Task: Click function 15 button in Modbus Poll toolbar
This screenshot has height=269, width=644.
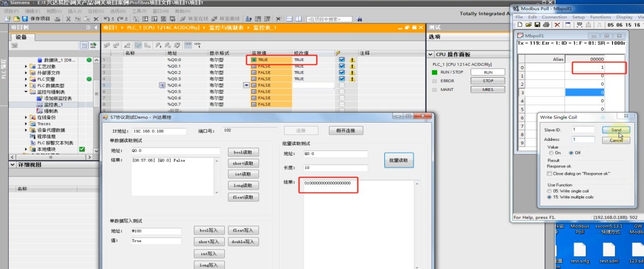Action: pos(629,24)
